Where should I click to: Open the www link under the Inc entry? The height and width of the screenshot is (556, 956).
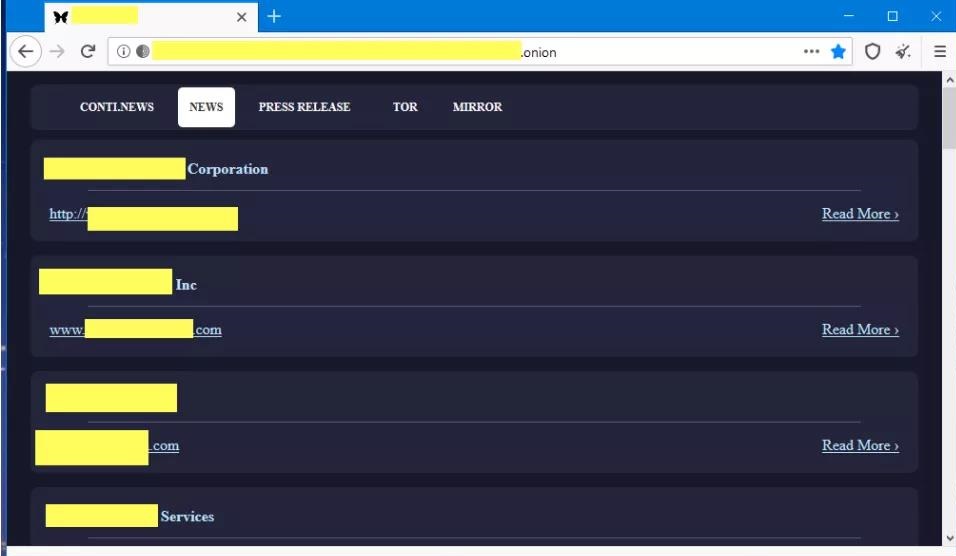tap(135, 330)
